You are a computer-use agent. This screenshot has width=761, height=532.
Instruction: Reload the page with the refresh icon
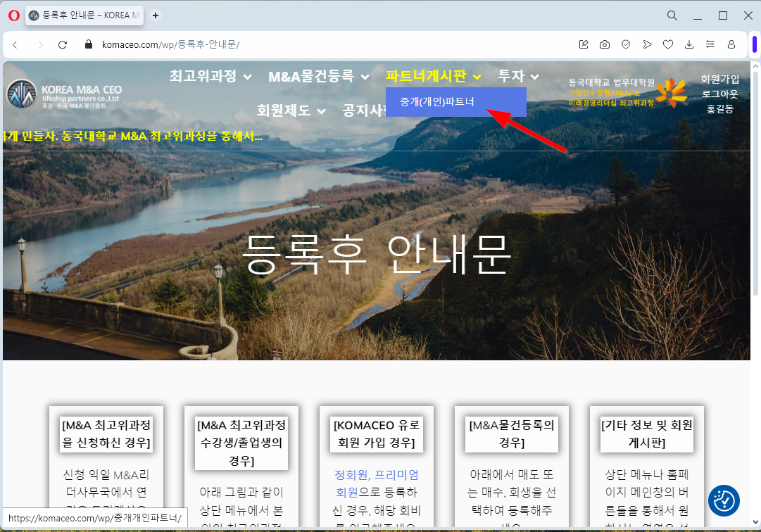(62, 44)
